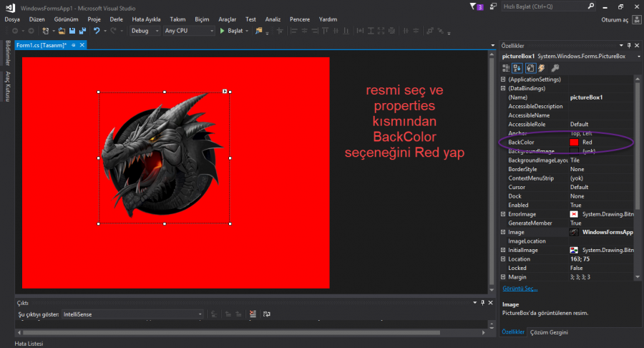The width and height of the screenshot is (644, 348).
Task: Toggle pin on Form1.cs tab
Action: pyautogui.click(x=74, y=45)
